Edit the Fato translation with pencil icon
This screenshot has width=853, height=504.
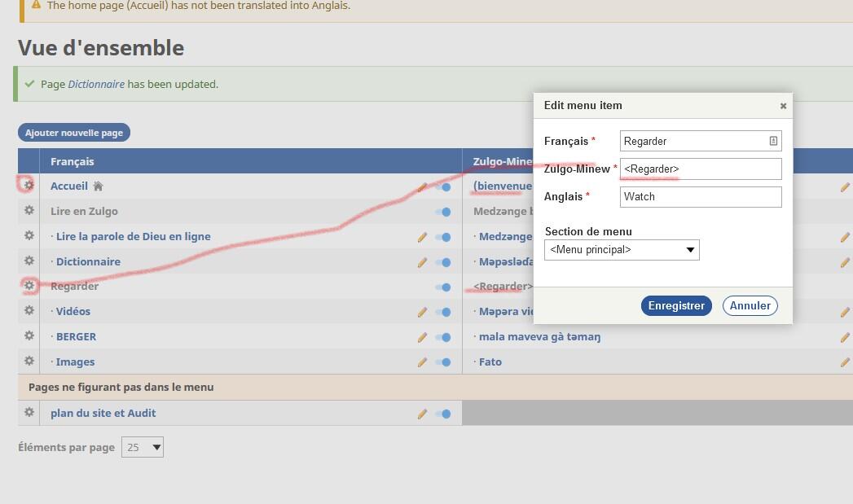point(845,362)
